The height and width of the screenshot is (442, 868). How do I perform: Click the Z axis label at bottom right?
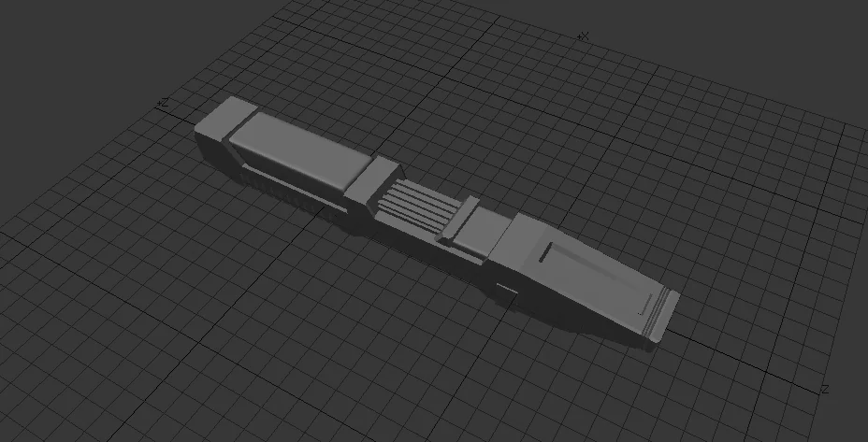click(824, 388)
